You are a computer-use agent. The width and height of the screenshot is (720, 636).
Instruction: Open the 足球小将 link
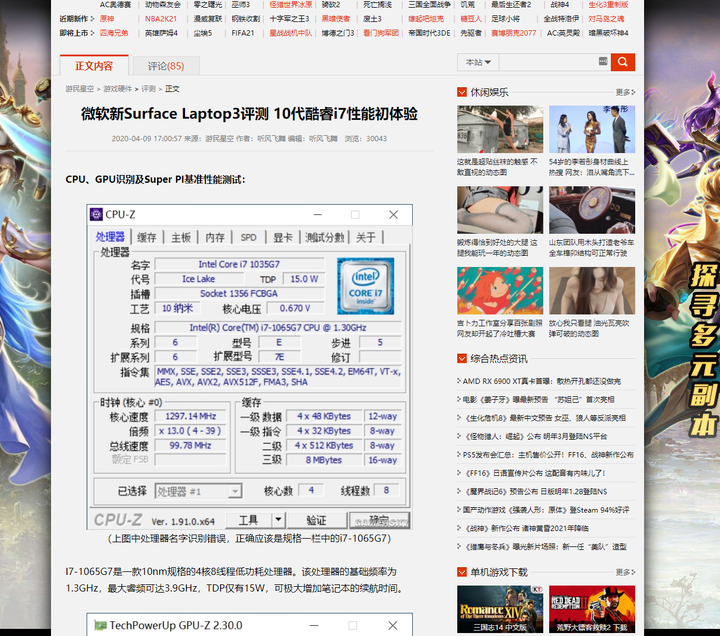[505, 19]
